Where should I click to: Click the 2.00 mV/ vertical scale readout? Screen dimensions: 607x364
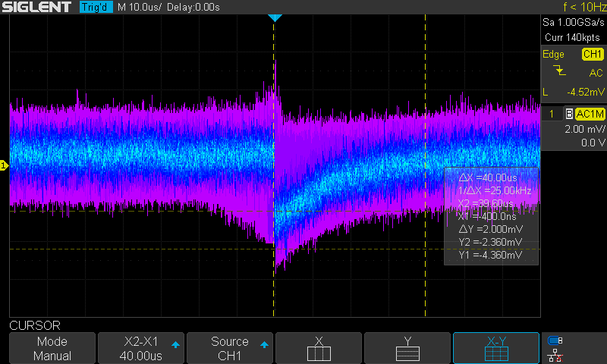click(x=584, y=129)
